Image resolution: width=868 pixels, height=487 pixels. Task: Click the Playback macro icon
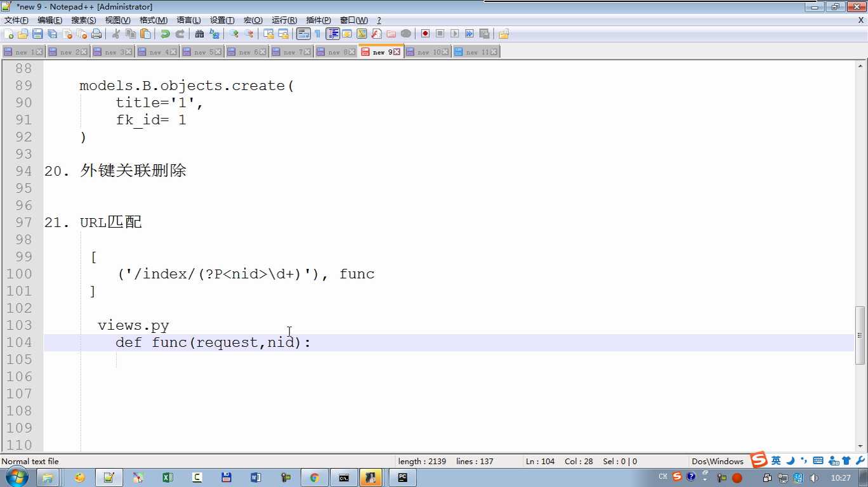[x=454, y=34]
